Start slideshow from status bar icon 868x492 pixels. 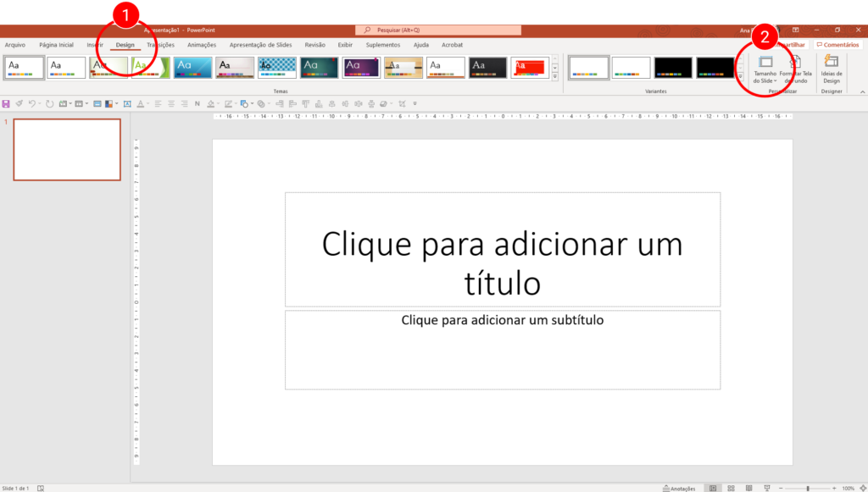pyautogui.click(x=767, y=488)
